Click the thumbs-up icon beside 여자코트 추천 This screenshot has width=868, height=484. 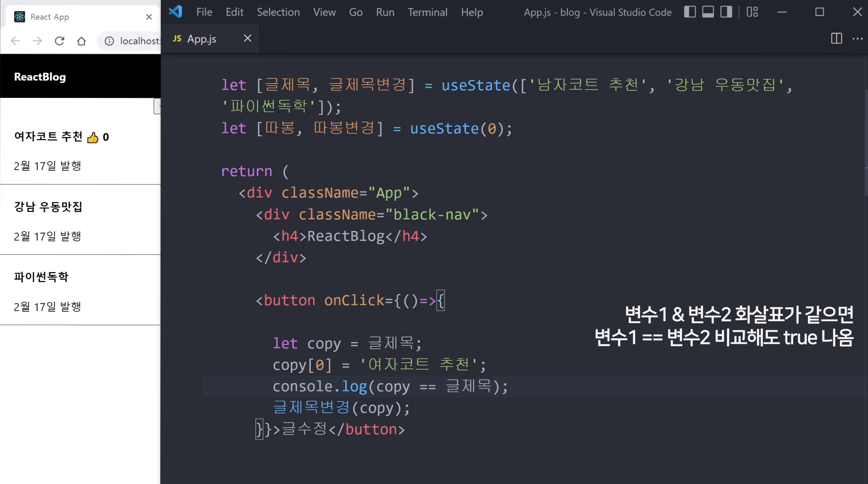(x=92, y=137)
